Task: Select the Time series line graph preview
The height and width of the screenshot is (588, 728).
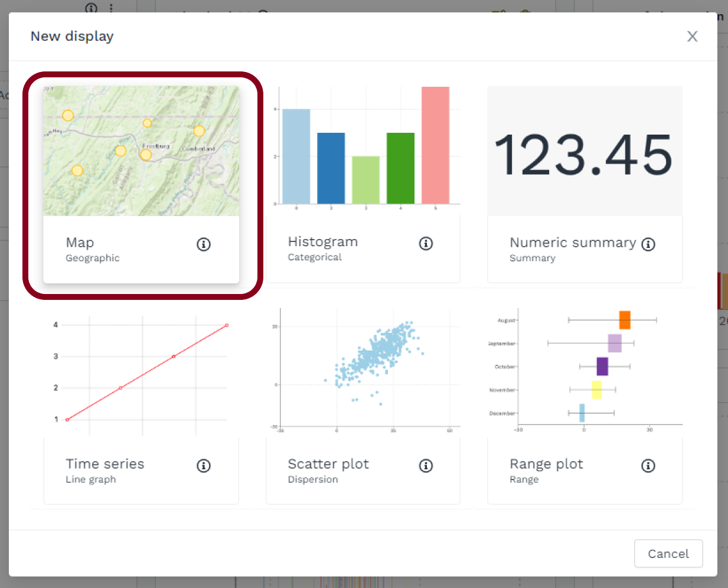Action: (x=141, y=372)
